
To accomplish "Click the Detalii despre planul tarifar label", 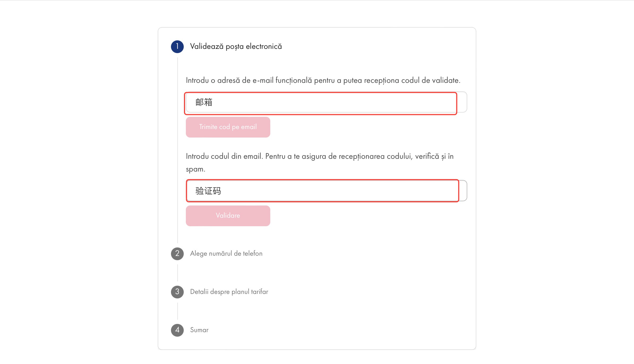I will pos(229,292).
